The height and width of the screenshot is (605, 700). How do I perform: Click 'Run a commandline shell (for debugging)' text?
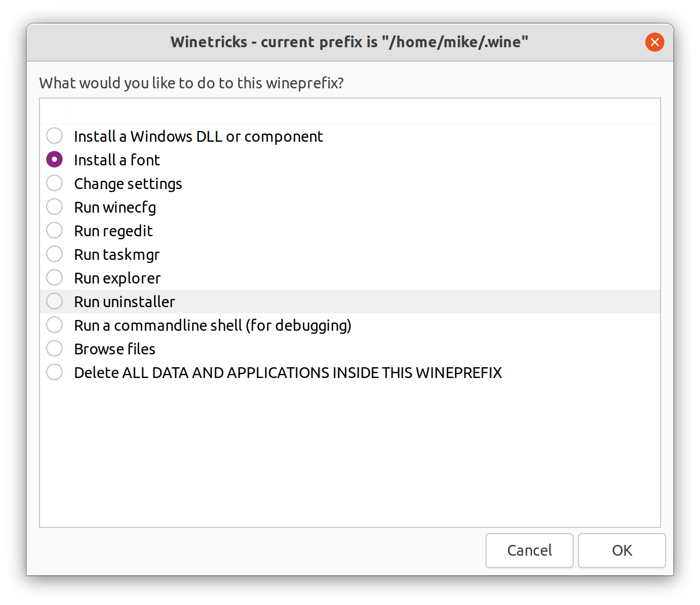point(213,326)
